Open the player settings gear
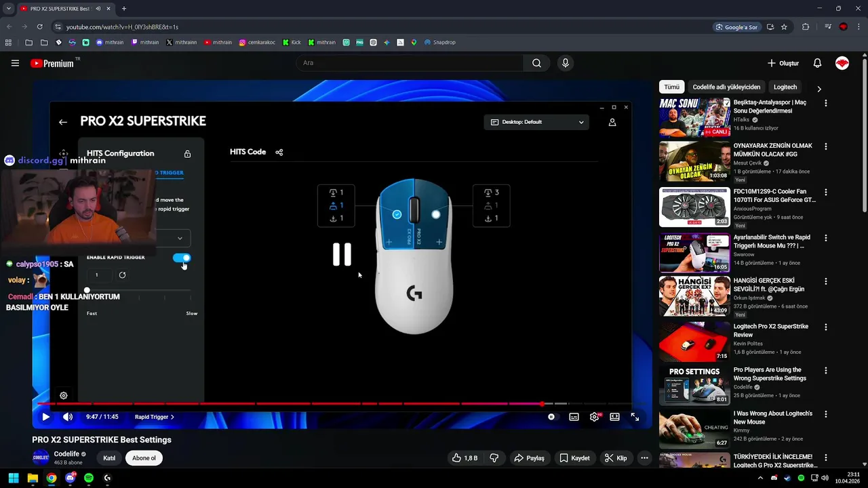This screenshot has height=488, width=868. tap(595, 417)
